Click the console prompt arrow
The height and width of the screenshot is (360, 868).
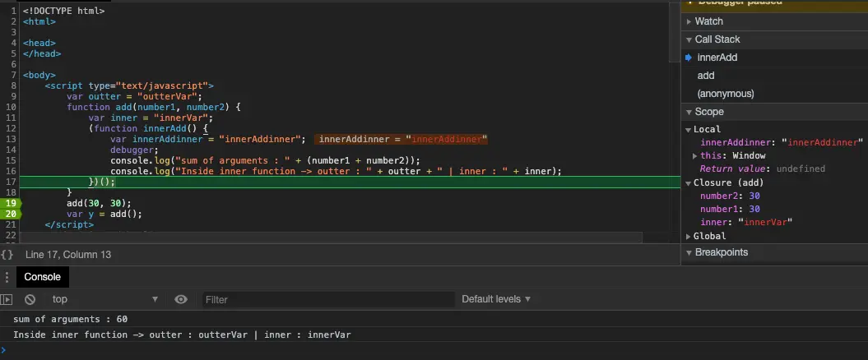(3, 349)
